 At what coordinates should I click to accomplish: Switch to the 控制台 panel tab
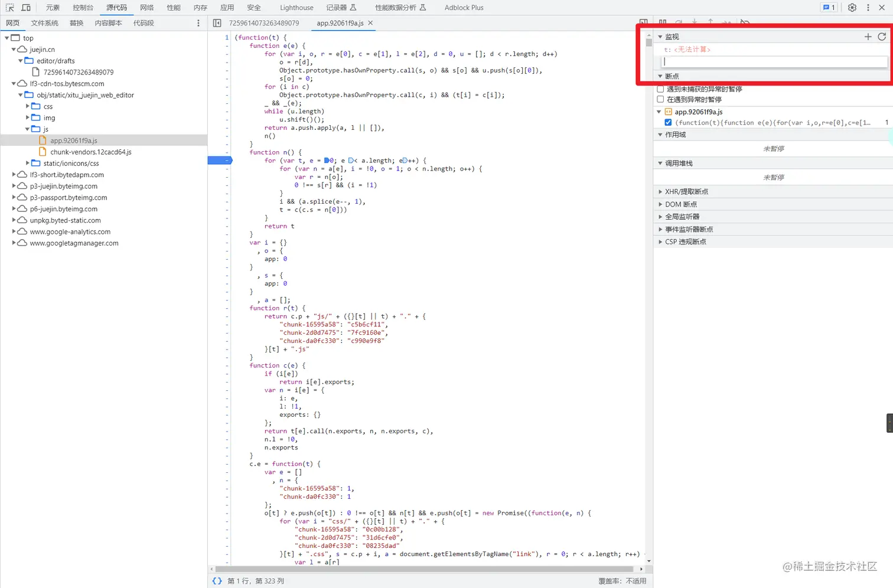coord(83,8)
